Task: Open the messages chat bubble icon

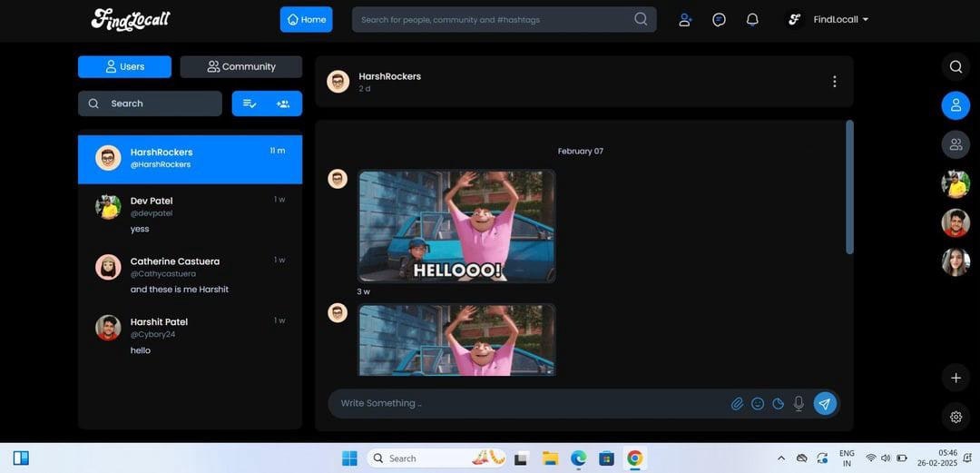Action: pos(719,20)
